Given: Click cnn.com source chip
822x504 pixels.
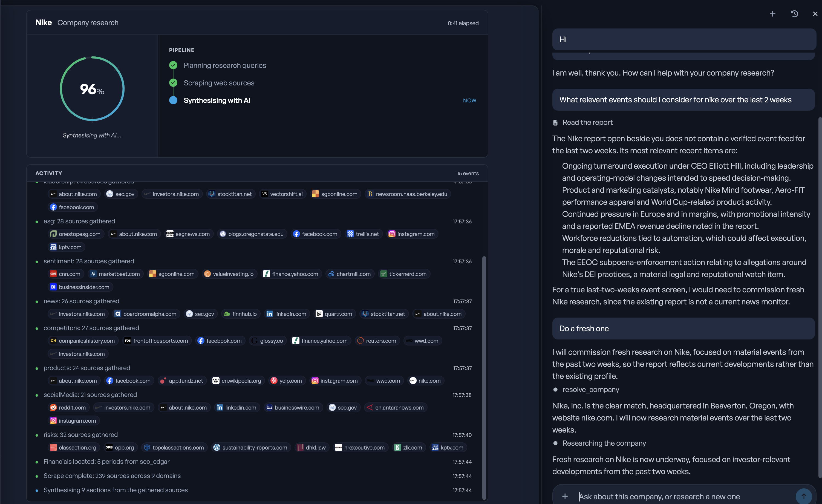Looking at the screenshot, I should coord(65,274).
